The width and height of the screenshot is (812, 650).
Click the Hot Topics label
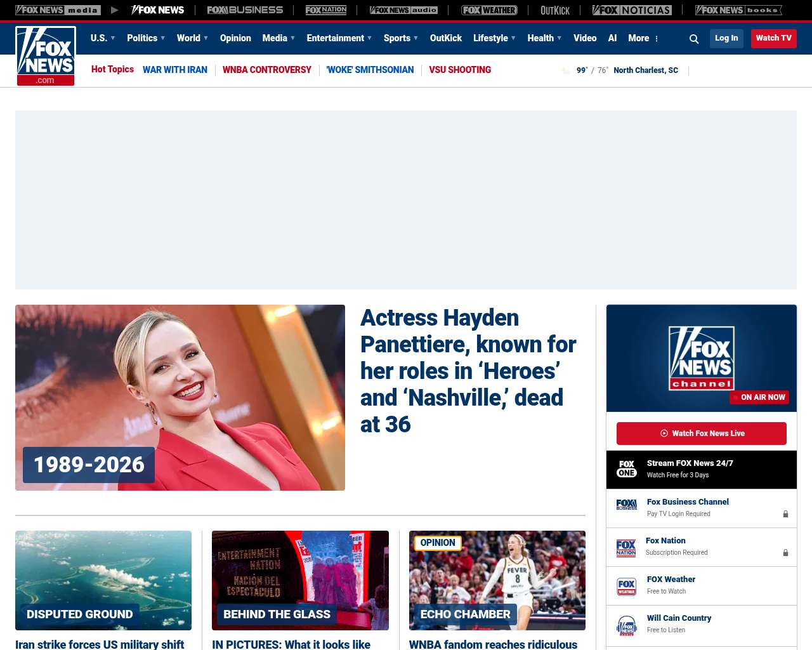click(112, 69)
